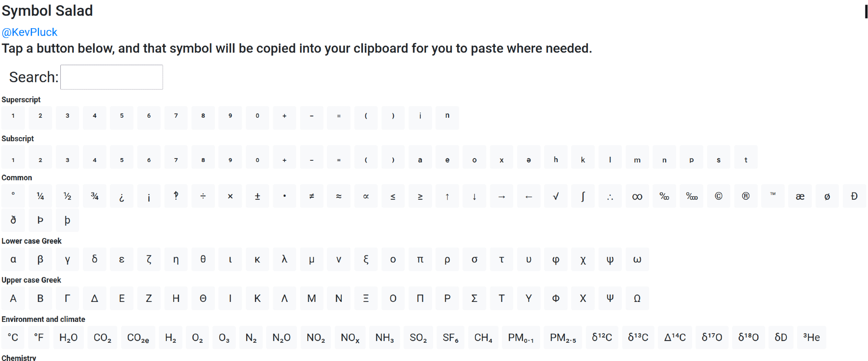868x361 pixels.
Task: Copy the uppercase Greek Omega
Action: (x=637, y=298)
